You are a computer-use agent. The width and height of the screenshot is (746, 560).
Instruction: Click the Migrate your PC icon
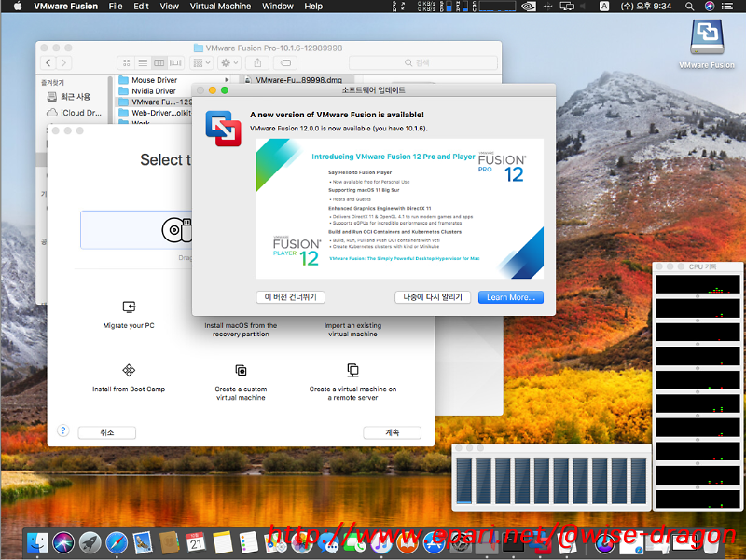click(129, 307)
